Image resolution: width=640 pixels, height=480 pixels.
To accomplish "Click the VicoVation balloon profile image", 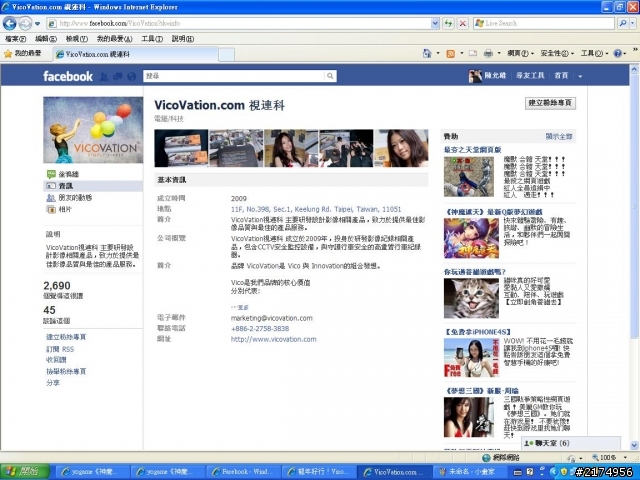I will [x=93, y=130].
